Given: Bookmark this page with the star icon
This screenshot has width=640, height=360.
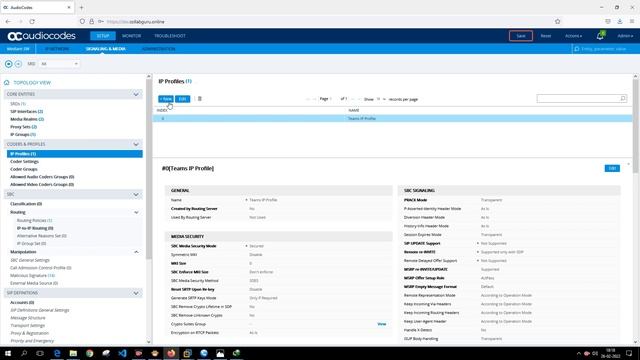Looking at the screenshot, I should pos(558,22).
